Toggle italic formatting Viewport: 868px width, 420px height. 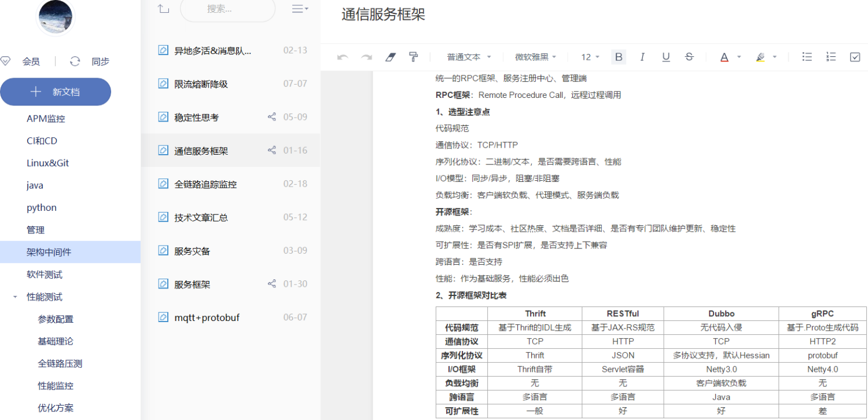642,57
